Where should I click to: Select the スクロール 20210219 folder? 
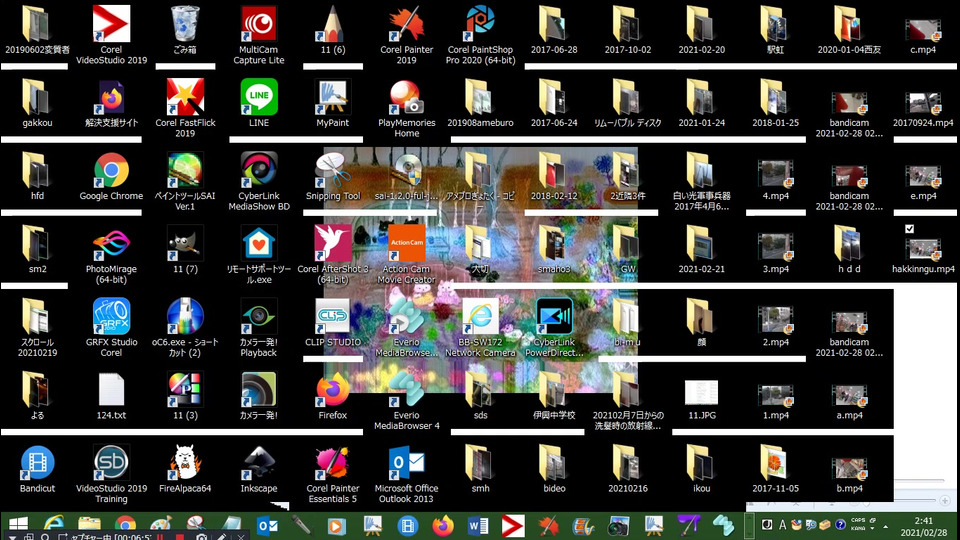point(37,328)
